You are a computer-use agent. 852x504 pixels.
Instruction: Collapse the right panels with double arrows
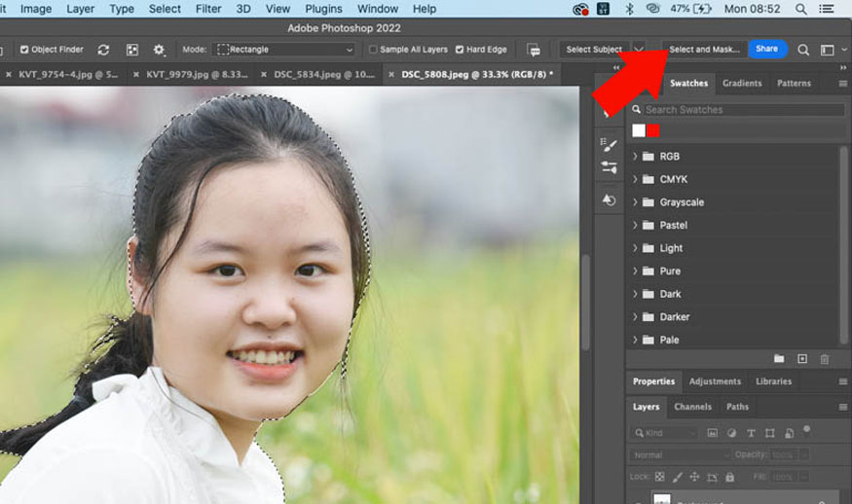pos(843,67)
